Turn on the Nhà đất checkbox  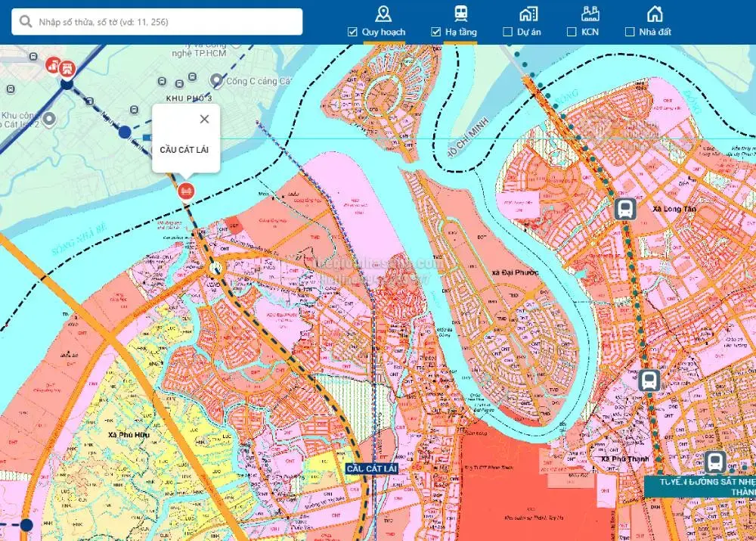coord(630,32)
